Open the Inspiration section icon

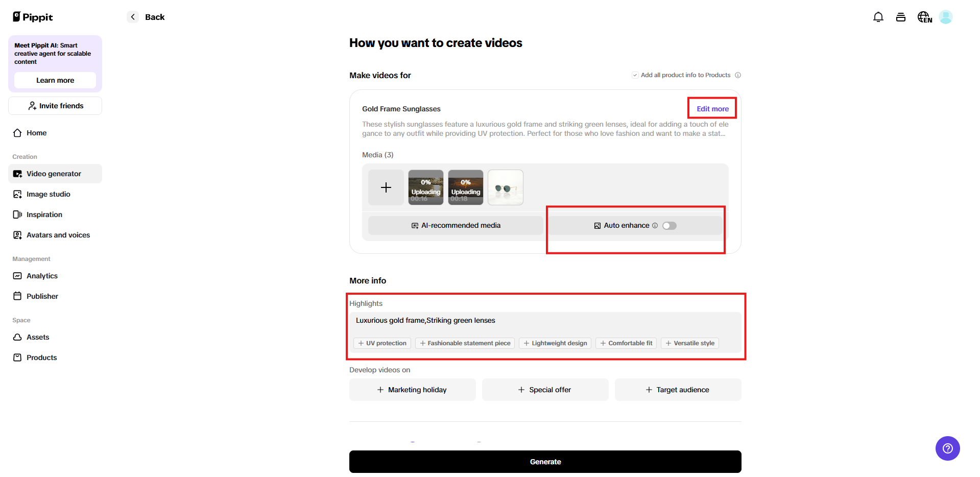[x=18, y=214]
